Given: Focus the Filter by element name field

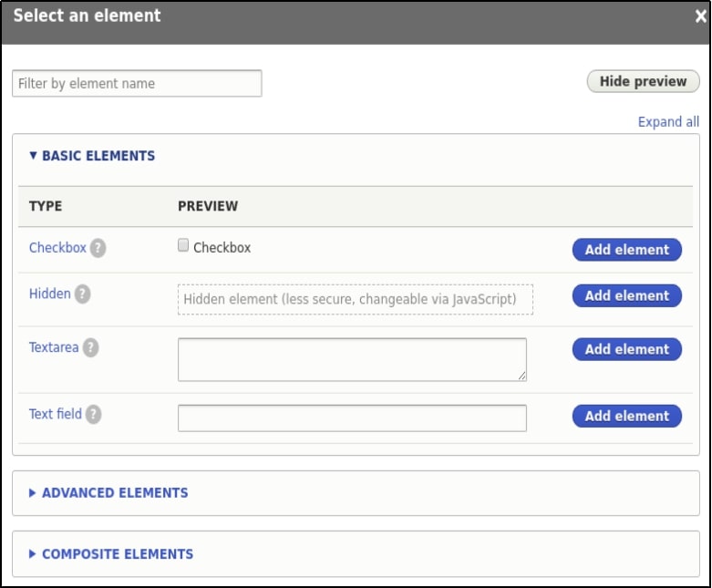Looking at the screenshot, I should pos(137,84).
